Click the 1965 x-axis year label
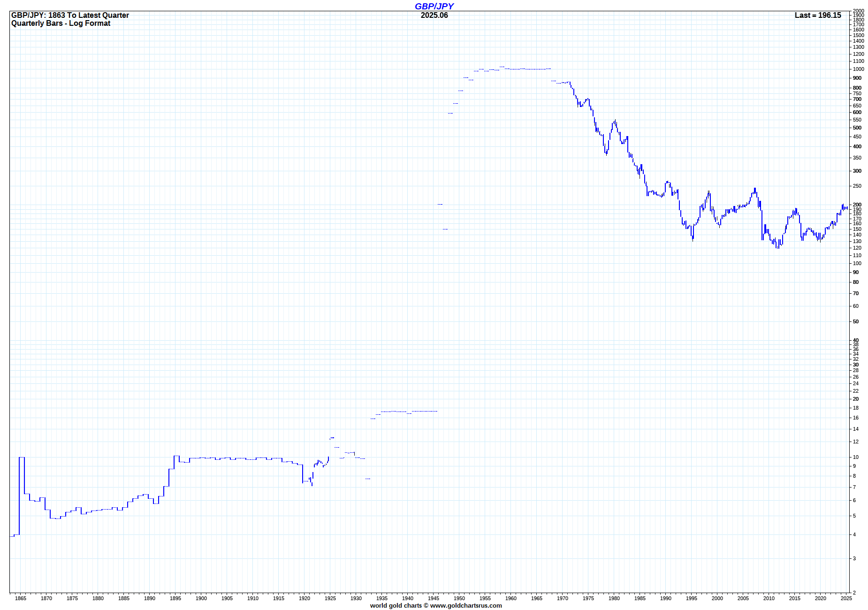This screenshot has width=868, height=610. pyautogui.click(x=537, y=598)
